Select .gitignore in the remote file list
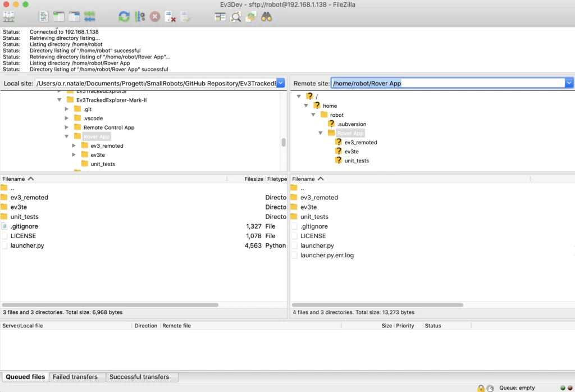 (x=432, y=226)
